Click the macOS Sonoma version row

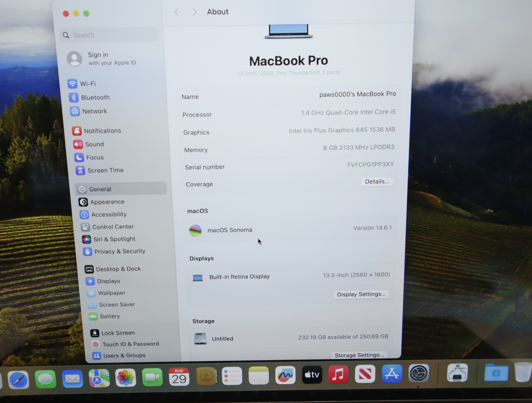coord(290,229)
